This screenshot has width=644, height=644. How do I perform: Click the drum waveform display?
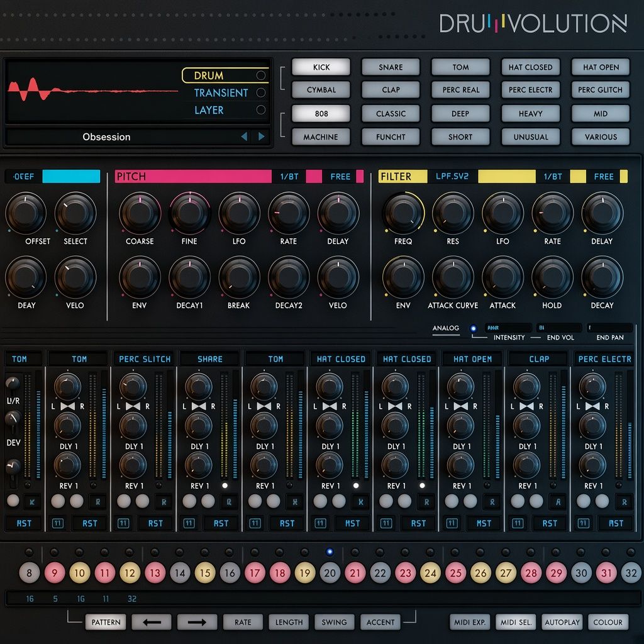pyautogui.click(x=94, y=91)
